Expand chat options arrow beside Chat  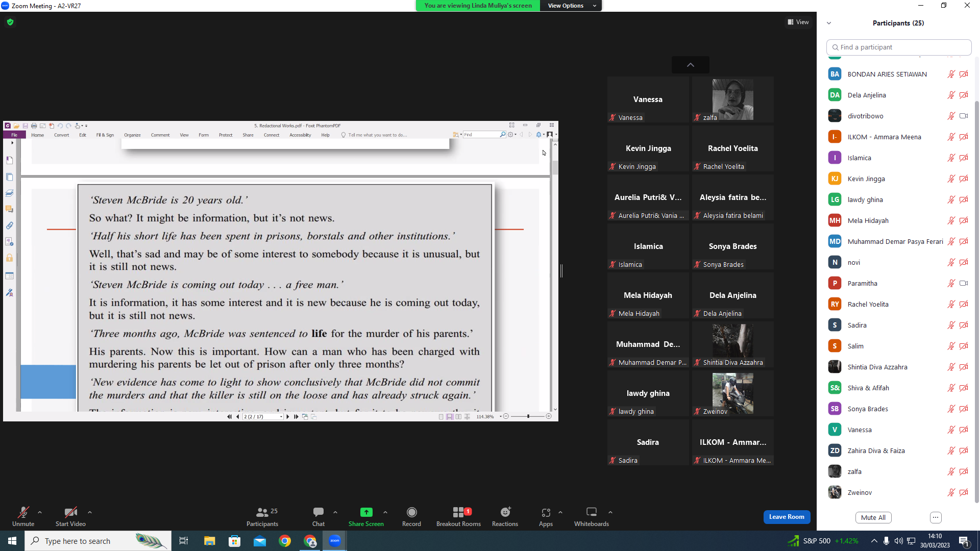tap(335, 512)
